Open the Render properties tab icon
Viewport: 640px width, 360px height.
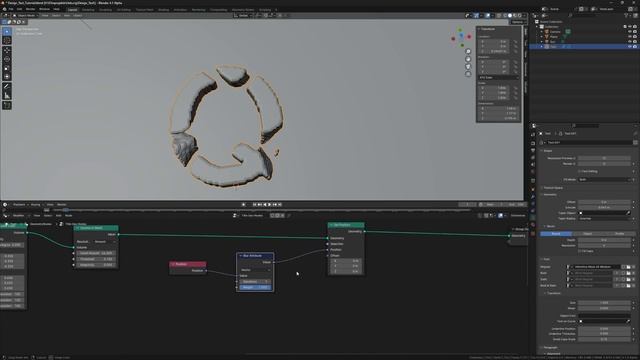point(533,143)
